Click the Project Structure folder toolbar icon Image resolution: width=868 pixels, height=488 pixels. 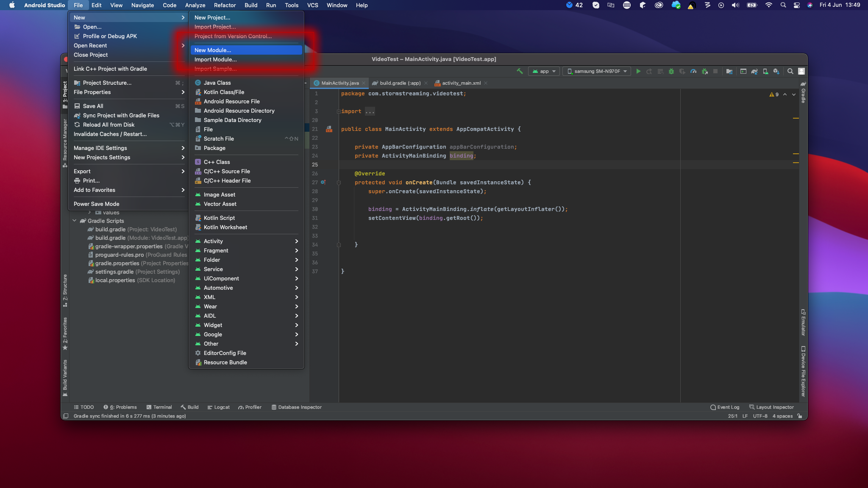tap(729, 71)
